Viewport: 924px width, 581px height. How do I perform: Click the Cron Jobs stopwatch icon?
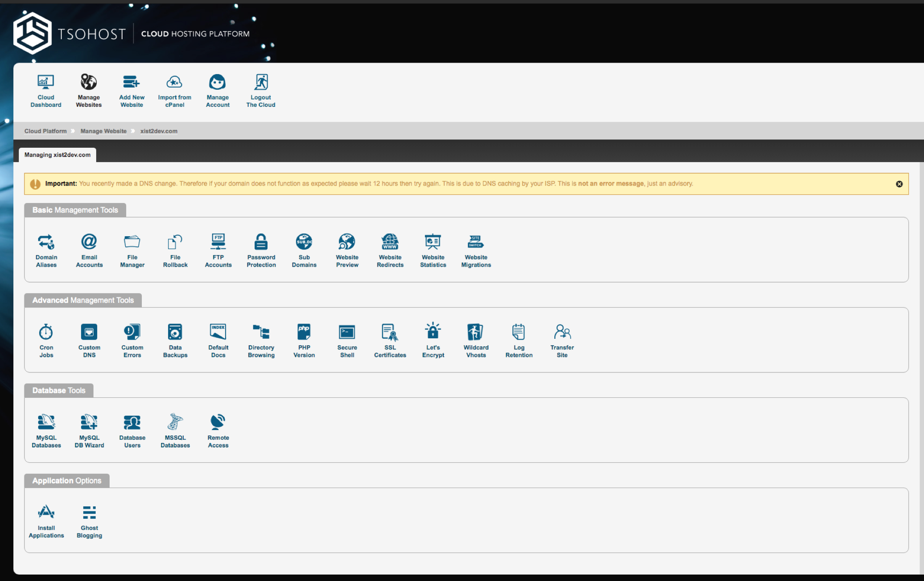[46, 332]
